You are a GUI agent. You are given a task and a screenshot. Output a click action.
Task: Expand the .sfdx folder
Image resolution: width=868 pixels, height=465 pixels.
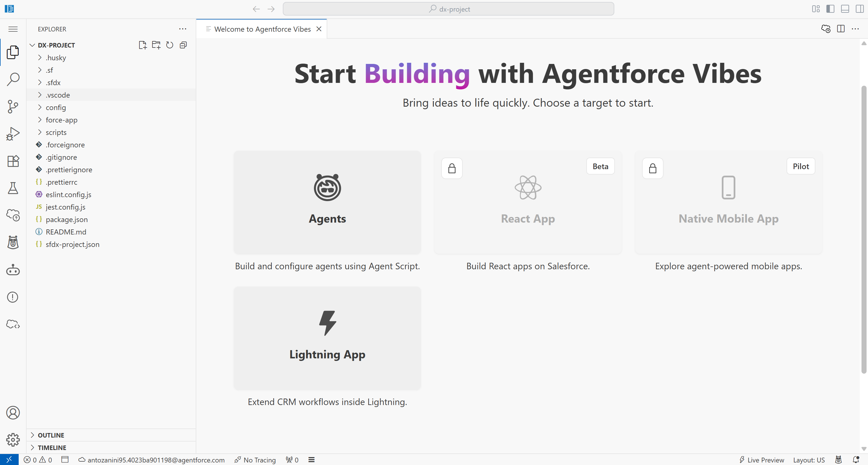click(x=111, y=83)
